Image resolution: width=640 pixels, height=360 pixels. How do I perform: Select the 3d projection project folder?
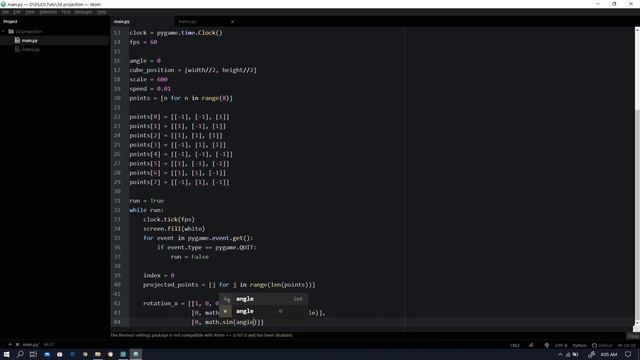tap(29, 31)
